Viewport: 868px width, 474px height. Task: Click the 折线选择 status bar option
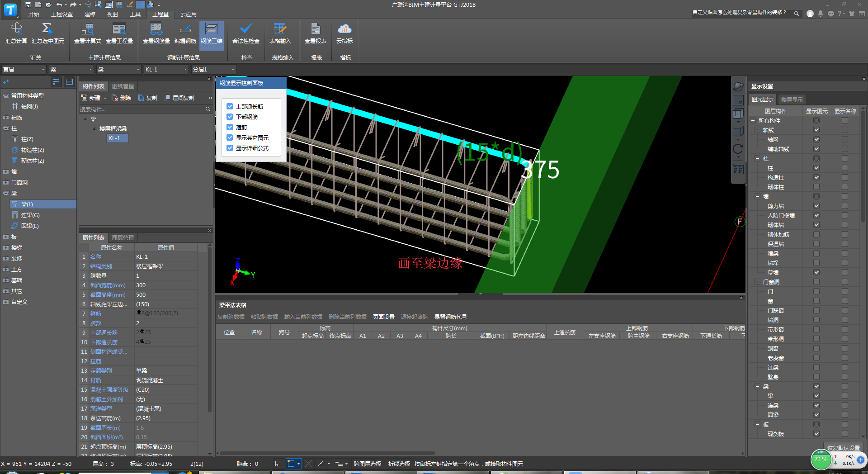(399, 464)
